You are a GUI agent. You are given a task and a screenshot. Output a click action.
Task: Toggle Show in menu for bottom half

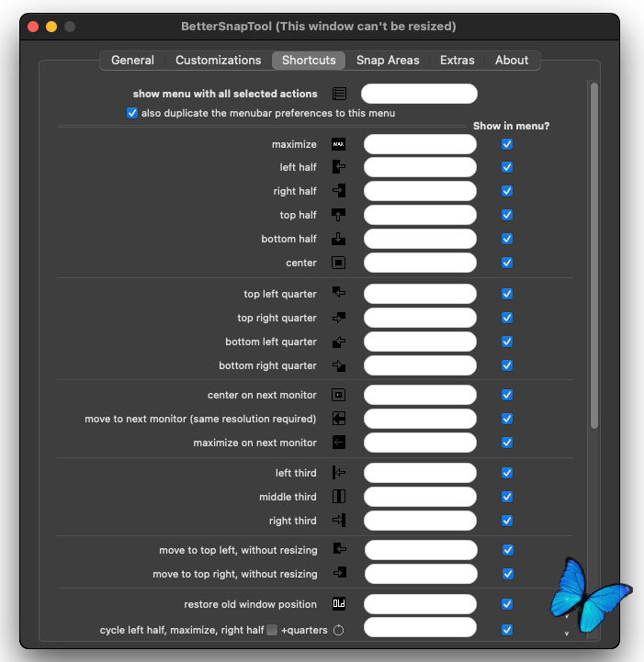click(507, 239)
